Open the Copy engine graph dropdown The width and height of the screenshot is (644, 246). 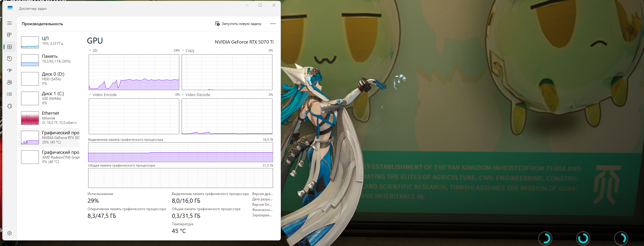tap(183, 51)
